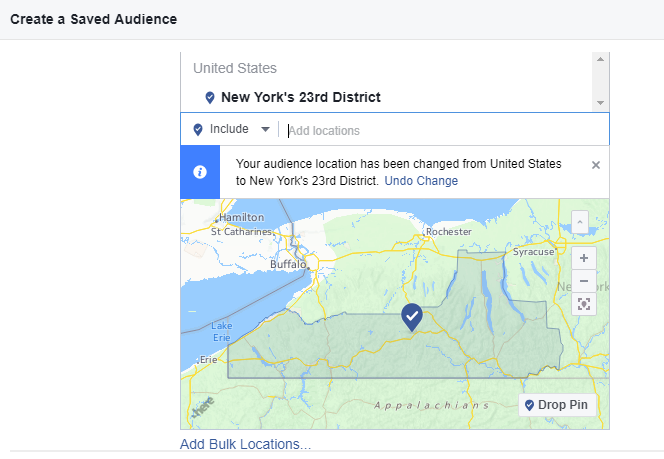Click the HERE logo on the map
Viewport: 664px width, 459px height.
[x=202, y=408]
